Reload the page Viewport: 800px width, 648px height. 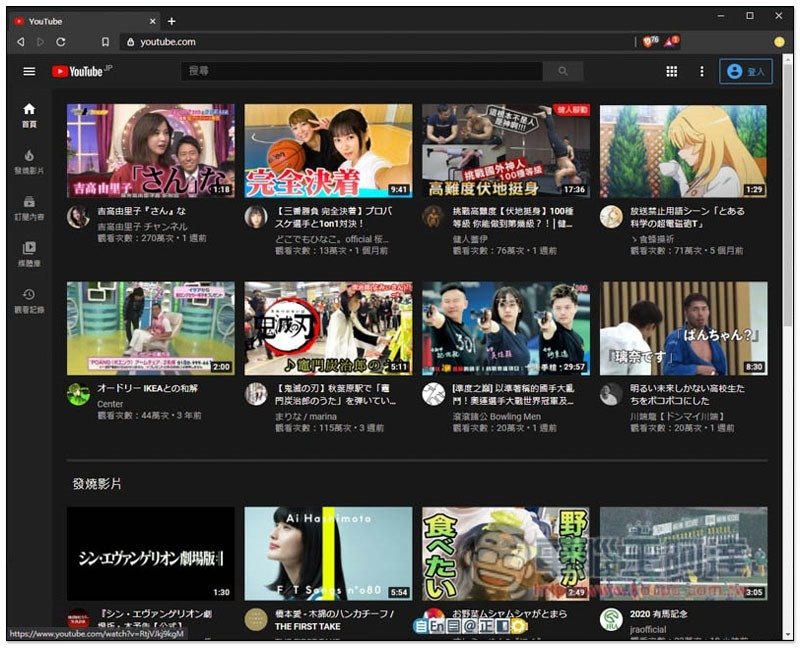tap(61, 42)
